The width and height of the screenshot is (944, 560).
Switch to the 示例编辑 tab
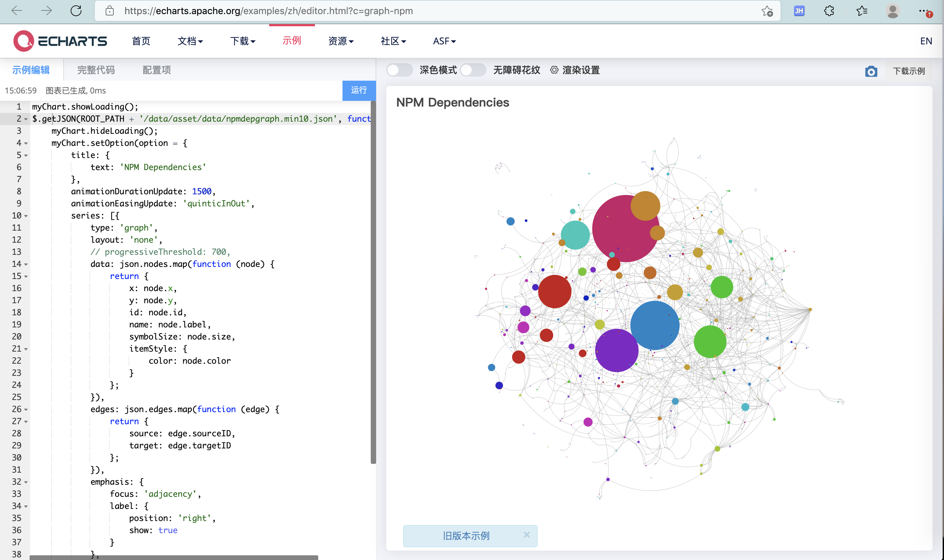(31, 70)
